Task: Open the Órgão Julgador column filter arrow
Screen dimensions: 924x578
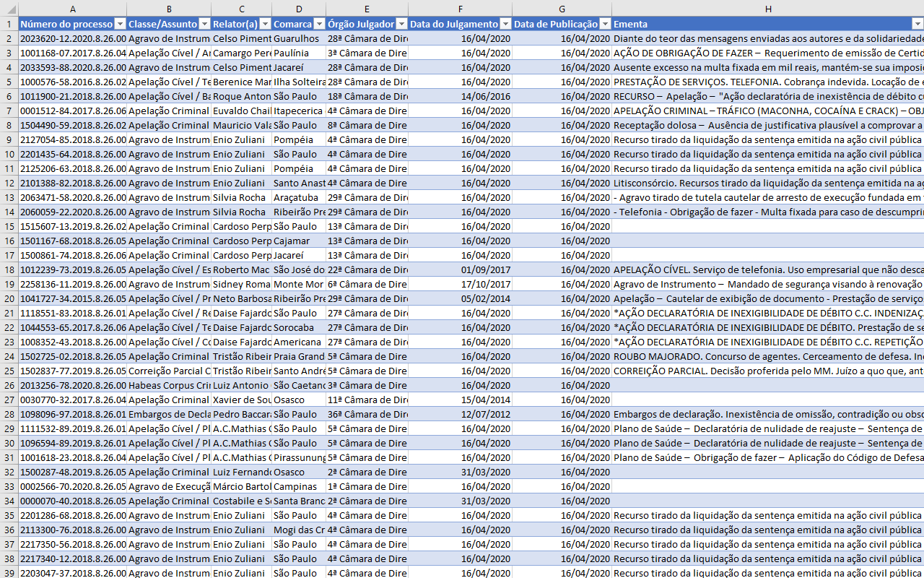Action: [401, 24]
